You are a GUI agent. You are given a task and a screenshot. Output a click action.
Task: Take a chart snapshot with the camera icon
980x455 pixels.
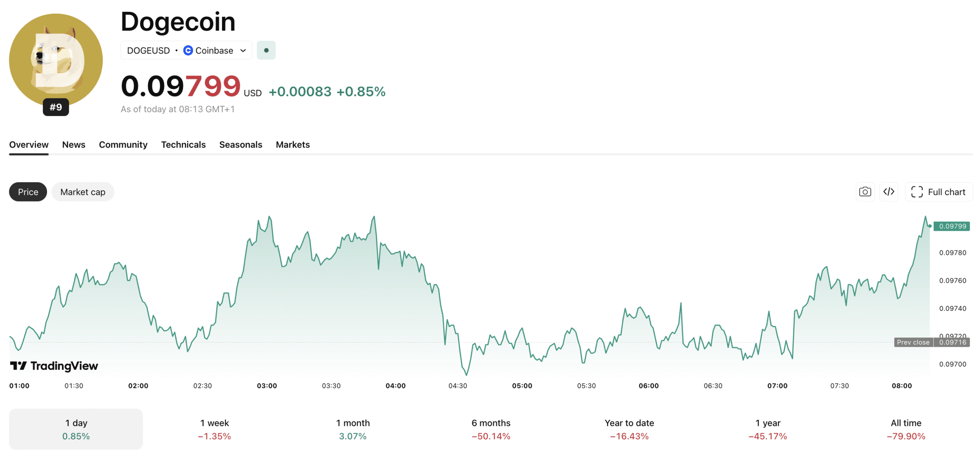865,192
